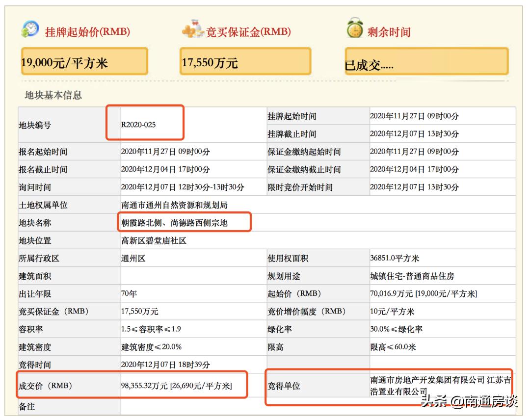Viewport: 530px width, 420px height.
Task: Click the 规划用途 value 城镇住宅-普通商品住房
Action: click(x=412, y=275)
